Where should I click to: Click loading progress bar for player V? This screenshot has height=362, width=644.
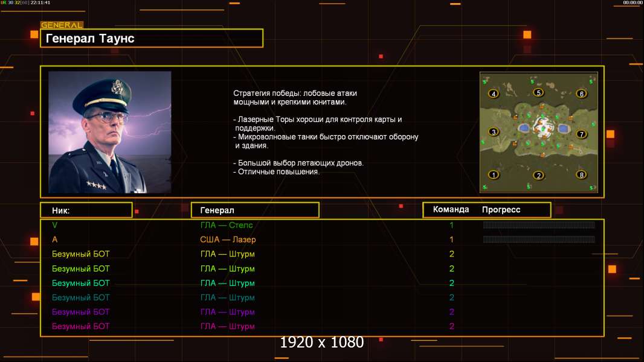(x=539, y=224)
